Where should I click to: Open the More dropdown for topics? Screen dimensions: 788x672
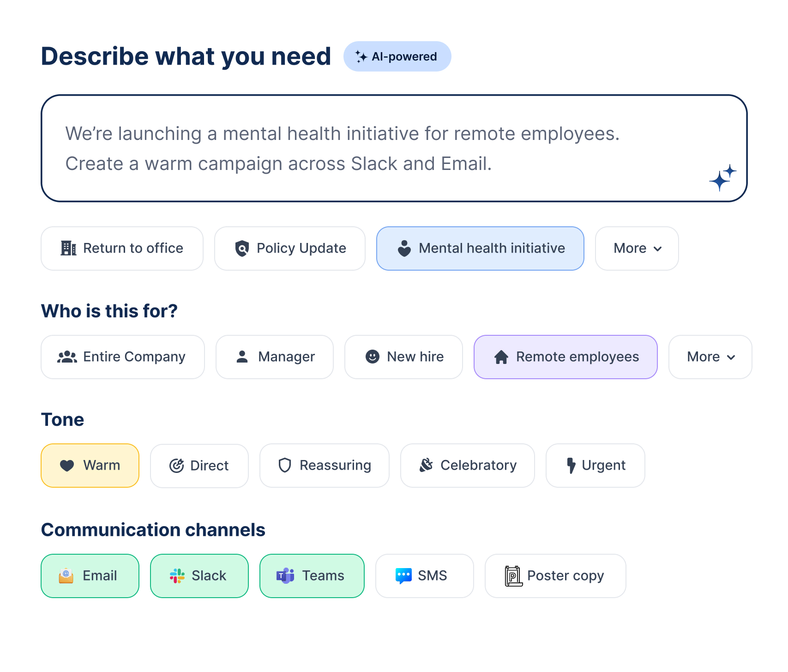(637, 248)
